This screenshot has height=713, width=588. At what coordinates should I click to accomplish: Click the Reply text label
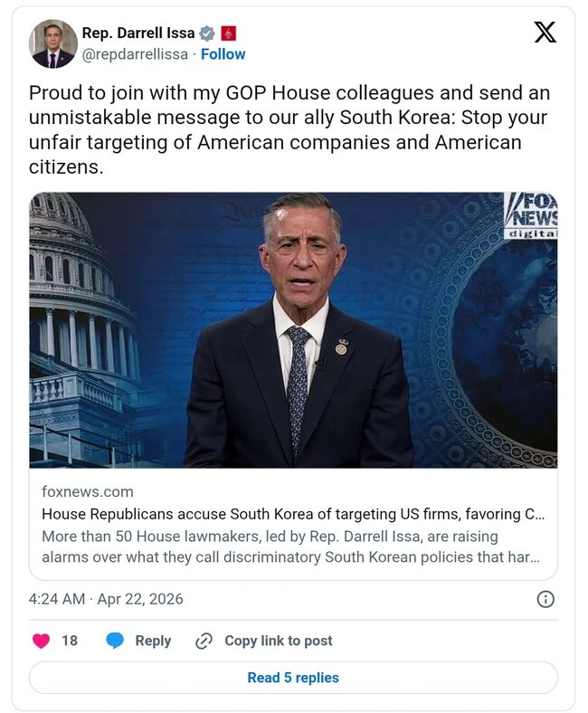coord(153,641)
